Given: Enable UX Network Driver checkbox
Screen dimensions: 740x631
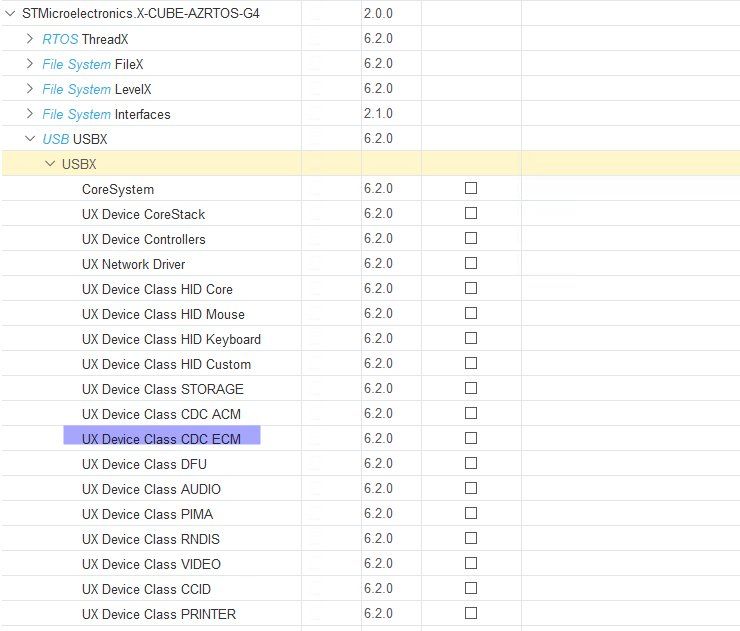Looking at the screenshot, I should pyautogui.click(x=471, y=263).
